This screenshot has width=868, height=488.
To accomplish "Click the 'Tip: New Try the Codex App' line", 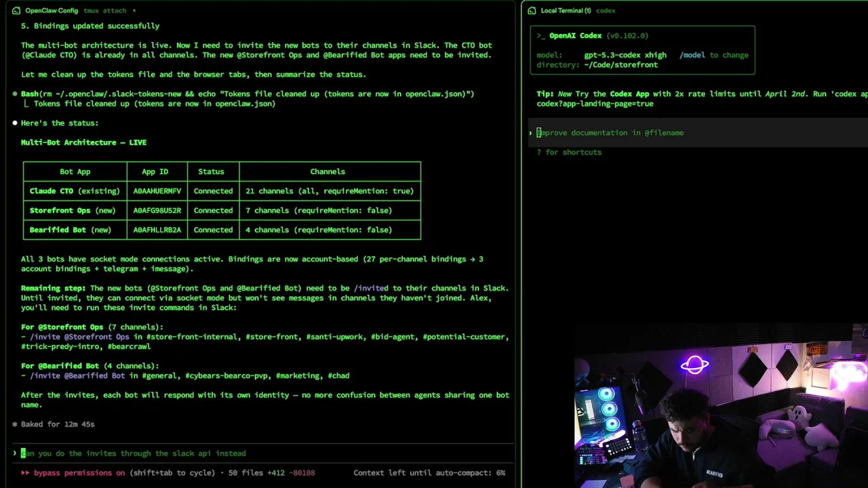I will click(702, 94).
